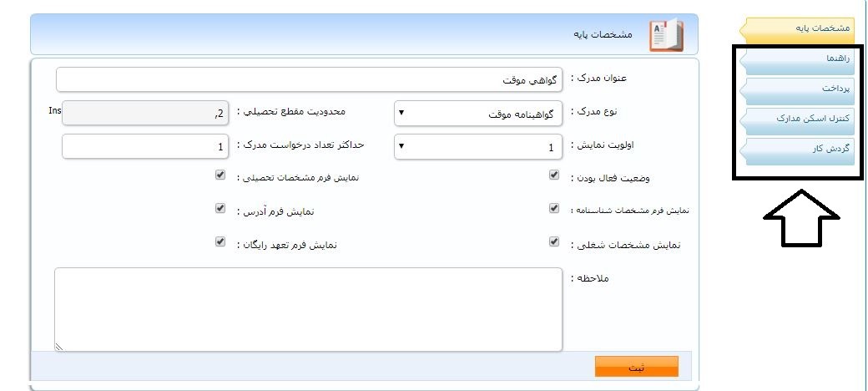This screenshot has width=868, height=391.
Task: Toggle نمایش مشخصات شغلی checkbox
Action: 554,242
